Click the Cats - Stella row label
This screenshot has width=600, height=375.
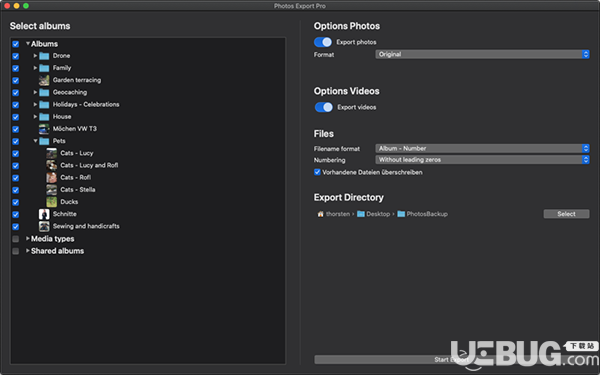pos(78,189)
